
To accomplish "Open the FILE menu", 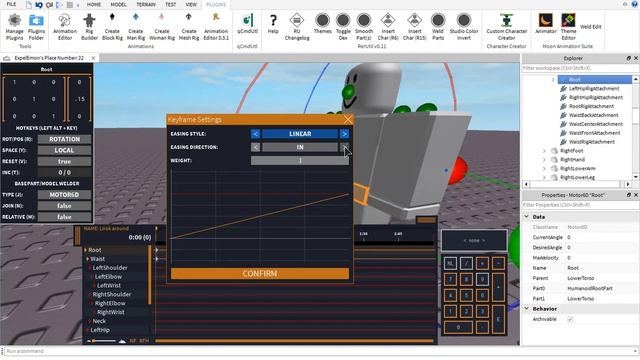I will [11, 4].
